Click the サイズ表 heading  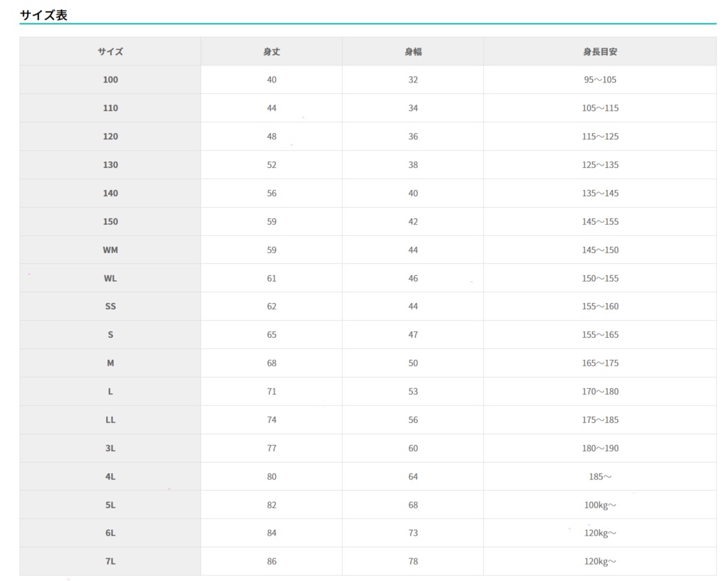pos(43,16)
